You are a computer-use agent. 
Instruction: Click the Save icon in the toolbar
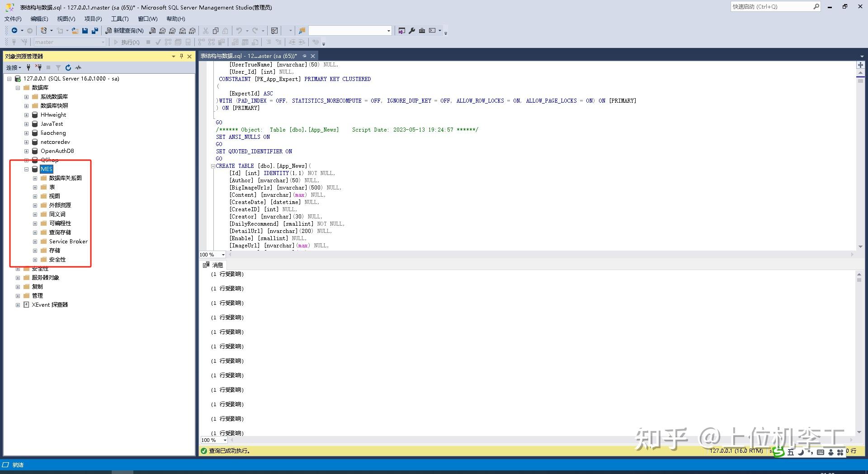point(85,30)
